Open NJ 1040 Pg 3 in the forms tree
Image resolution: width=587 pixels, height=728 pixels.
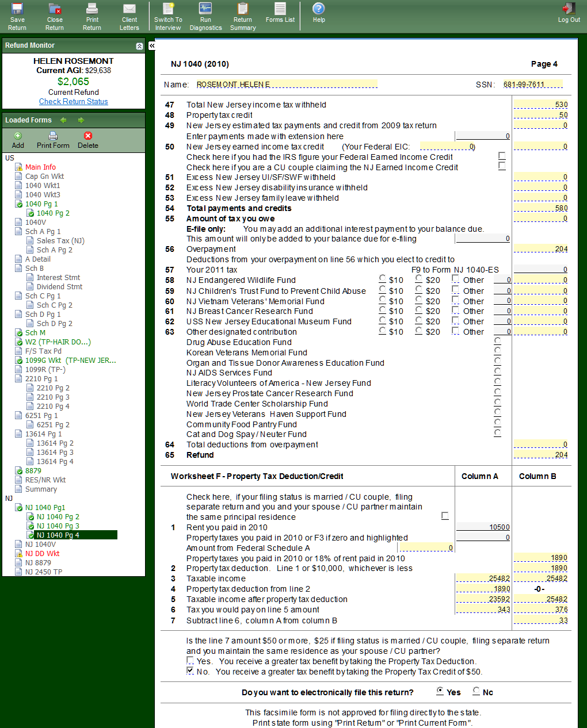[58, 526]
